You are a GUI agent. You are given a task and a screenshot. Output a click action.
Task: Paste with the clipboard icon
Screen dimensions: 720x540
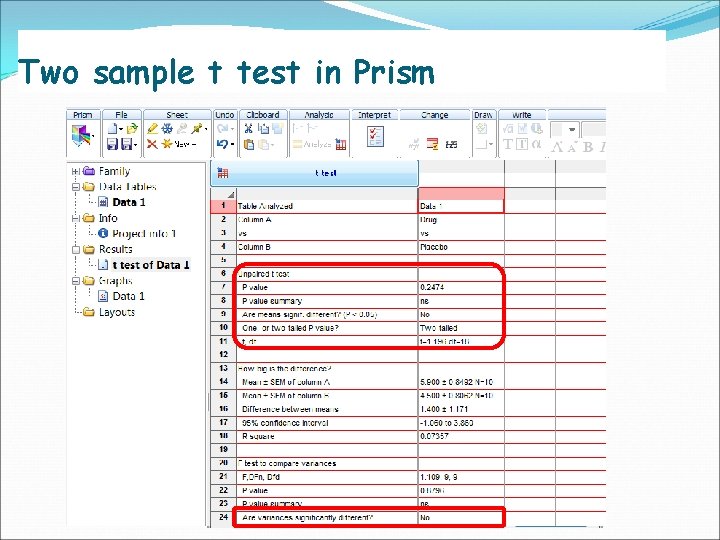(249, 144)
